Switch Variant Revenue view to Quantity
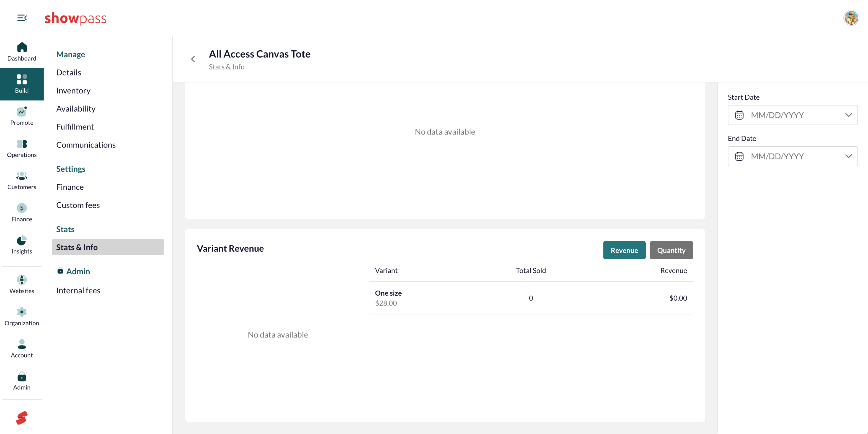The width and height of the screenshot is (868, 434). click(x=671, y=250)
